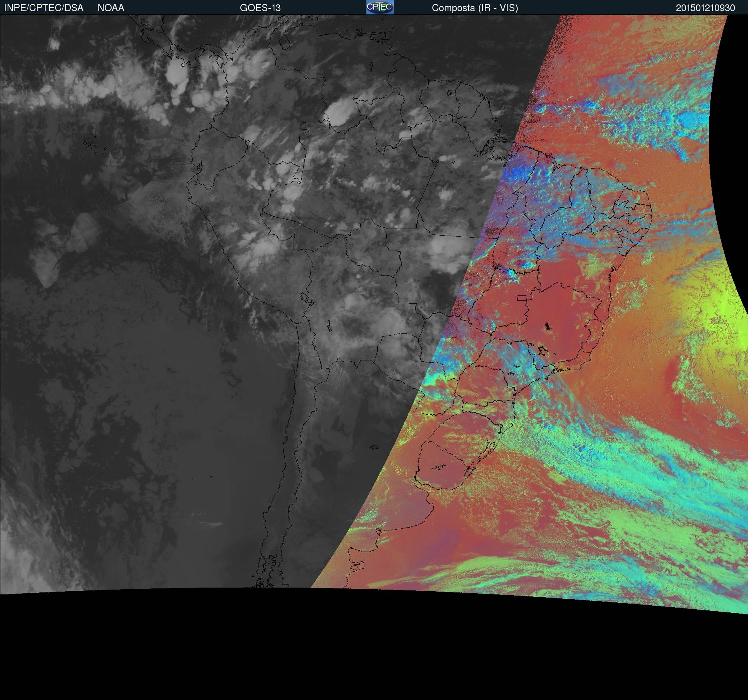The image size is (748, 700).
Task: Click the Composta (IR - VIS) title
Action: tap(475, 8)
